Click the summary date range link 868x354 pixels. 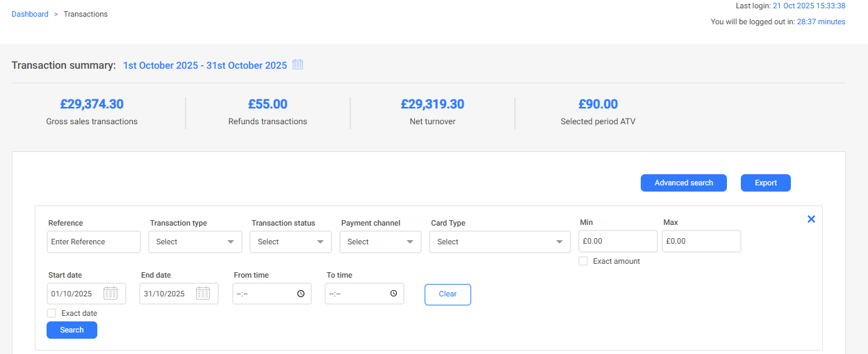[205, 65]
